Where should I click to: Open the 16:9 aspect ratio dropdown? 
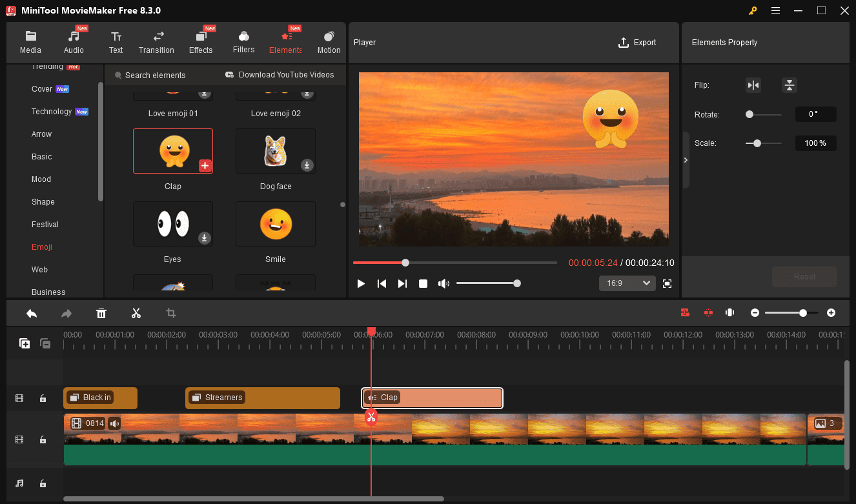[x=627, y=283]
